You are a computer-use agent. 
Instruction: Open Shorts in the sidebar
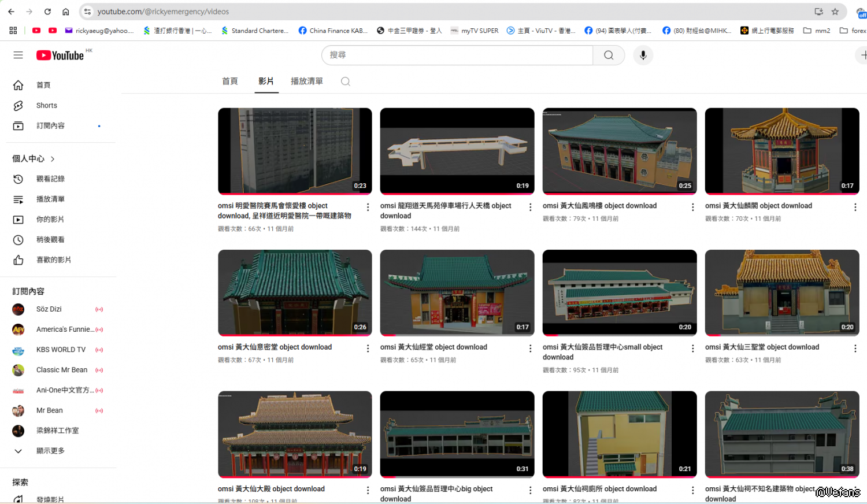46,105
